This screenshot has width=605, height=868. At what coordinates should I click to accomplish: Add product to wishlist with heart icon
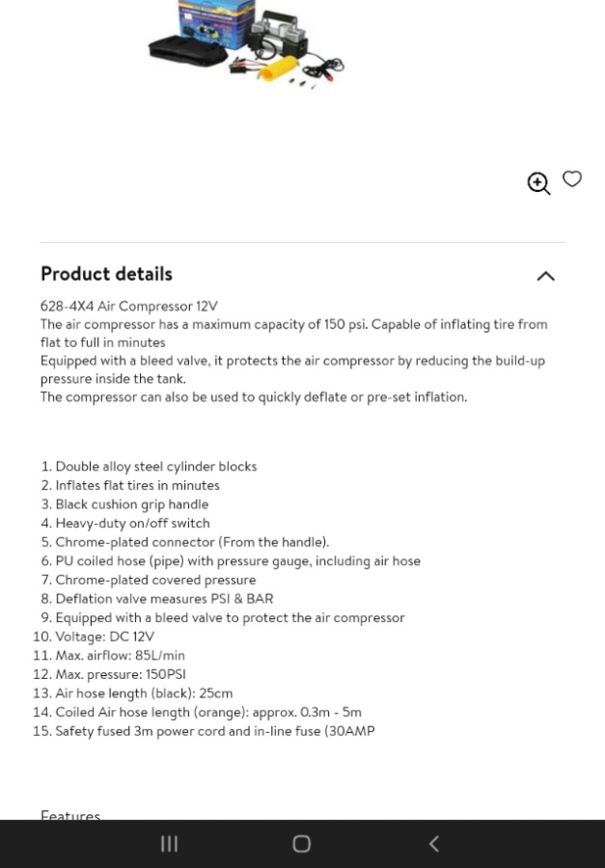pyautogui.click(x=572, y=178)
